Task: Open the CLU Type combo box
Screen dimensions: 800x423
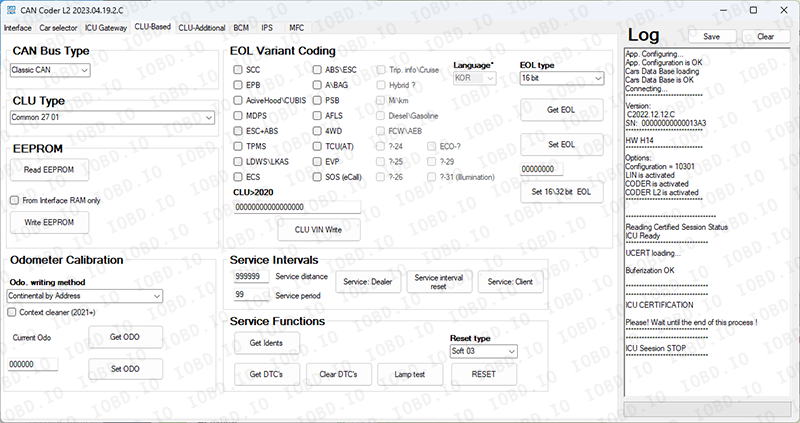Action: pyautogui.click(x=112, y=118)
